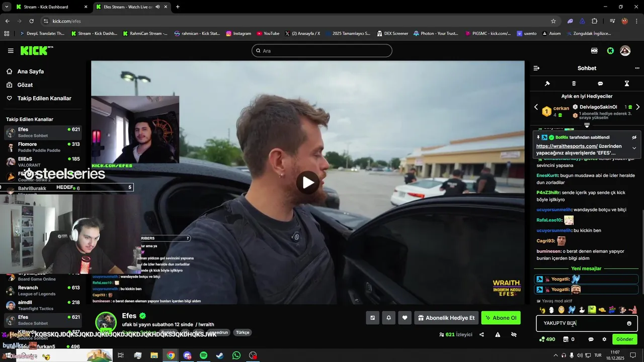Click Yeni mesajlar new messages divider
The width and height of the screenshot is (644, 362).
586,268
